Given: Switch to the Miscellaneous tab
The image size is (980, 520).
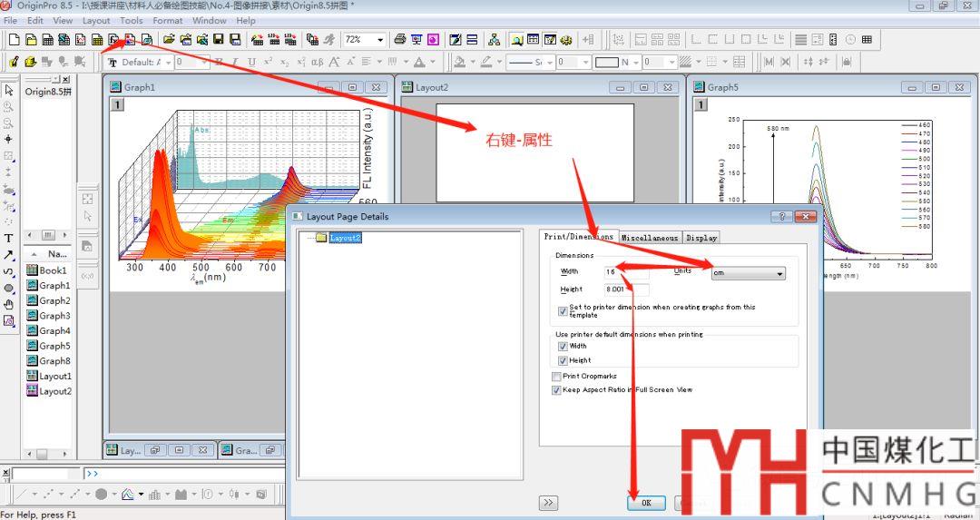Looking at the screenshot, I should [x=649, y=238].
